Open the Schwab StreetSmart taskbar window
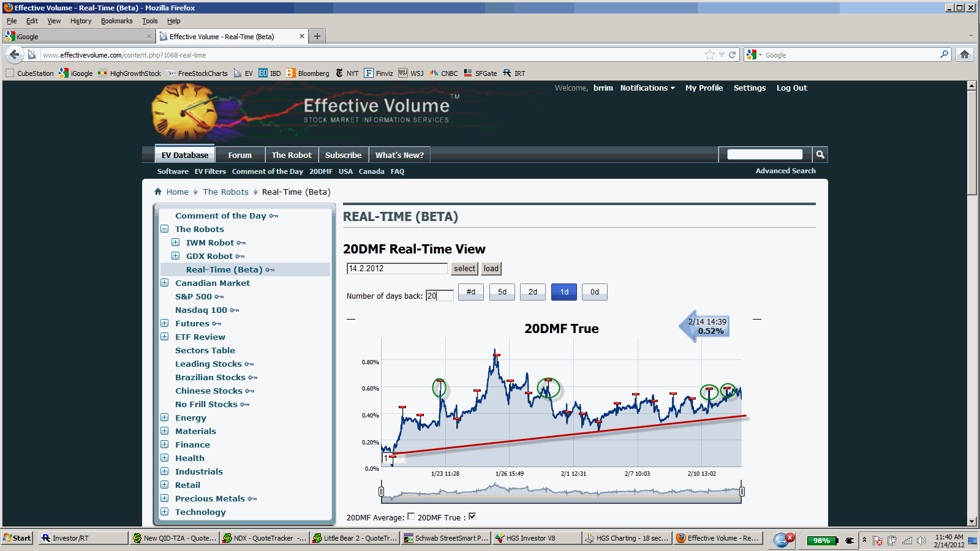Viewport: 980px width, 551px height. click(x=446, y=538)
